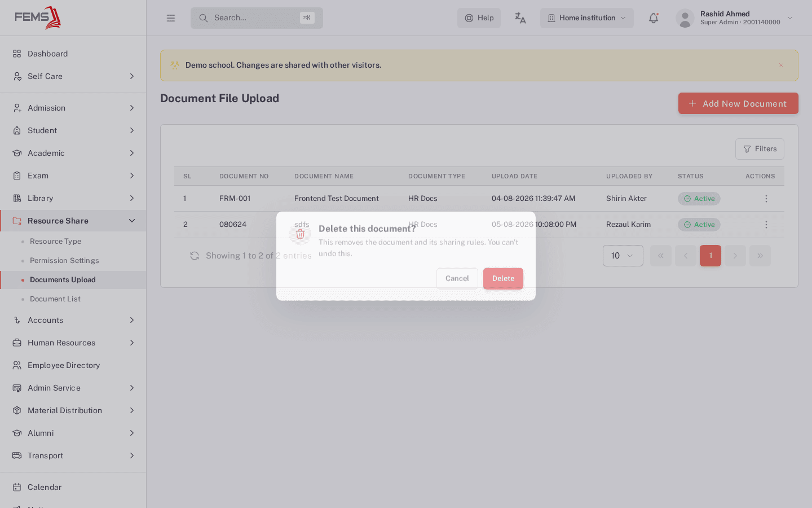The height and width of the screenshot is (508, 812).
Task: Open actions menu for Frontend Test Document
Action: (x=766, y=199)
